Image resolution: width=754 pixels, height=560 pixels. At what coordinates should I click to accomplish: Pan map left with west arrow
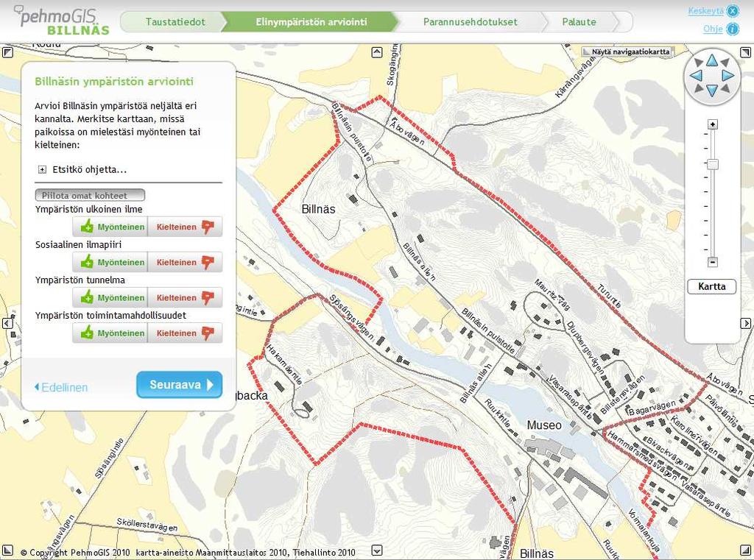click(x=697, y=76)
